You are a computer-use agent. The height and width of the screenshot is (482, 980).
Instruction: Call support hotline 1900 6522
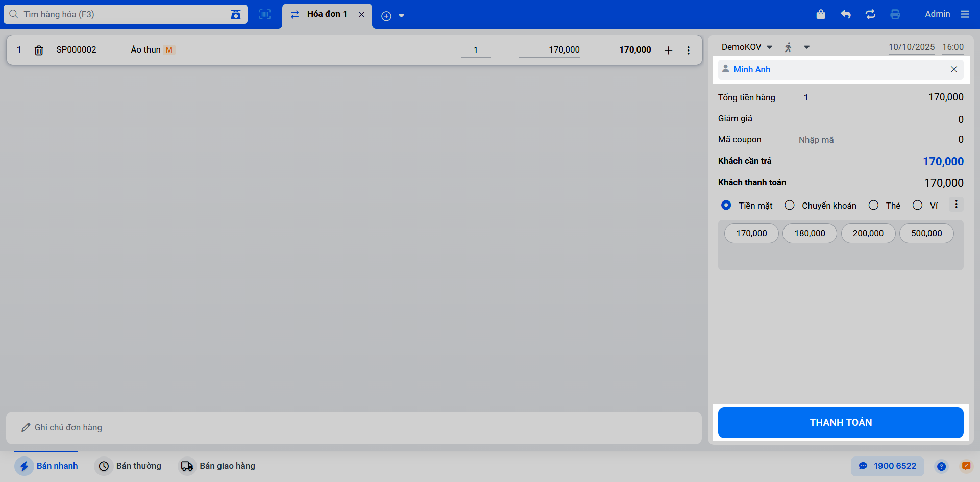[888, 466]
